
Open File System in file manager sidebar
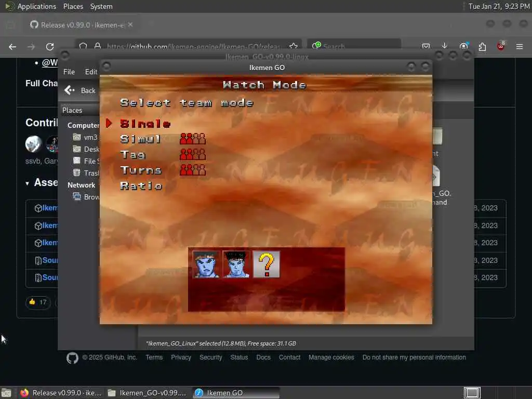[86, 161]
